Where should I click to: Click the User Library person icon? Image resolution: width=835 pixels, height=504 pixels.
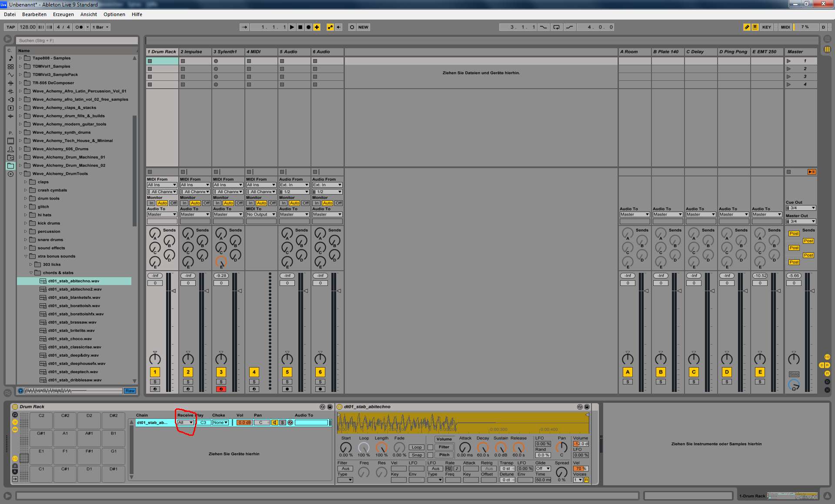click(x=11, y=149)
